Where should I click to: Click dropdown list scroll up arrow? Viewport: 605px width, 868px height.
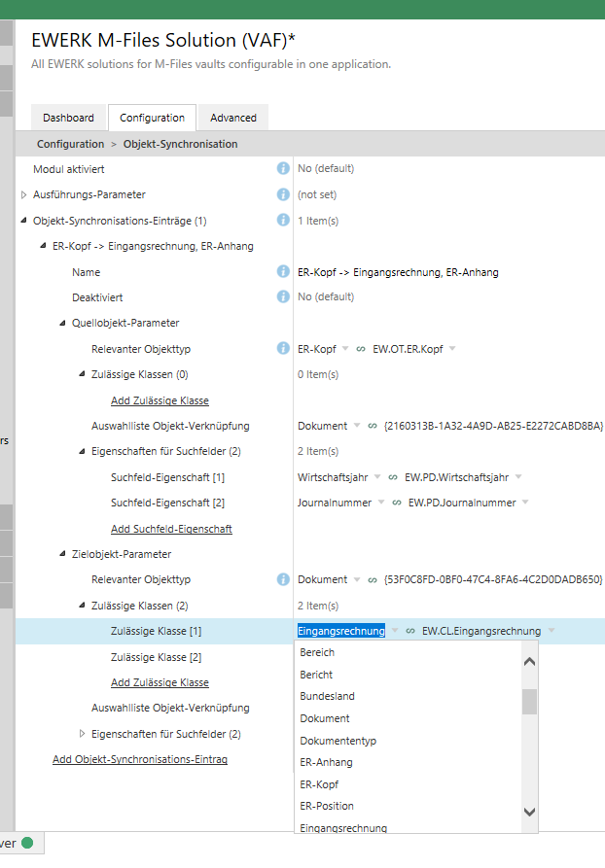coord(530,662)
